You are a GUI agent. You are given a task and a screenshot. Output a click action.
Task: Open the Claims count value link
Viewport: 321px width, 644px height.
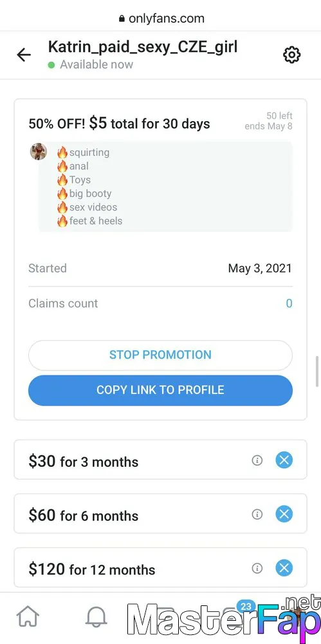(289, 303)
